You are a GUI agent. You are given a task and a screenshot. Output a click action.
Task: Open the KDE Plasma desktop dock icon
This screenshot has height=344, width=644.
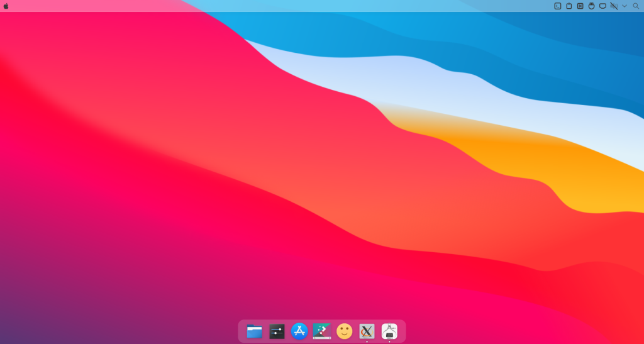coord(321,331)
